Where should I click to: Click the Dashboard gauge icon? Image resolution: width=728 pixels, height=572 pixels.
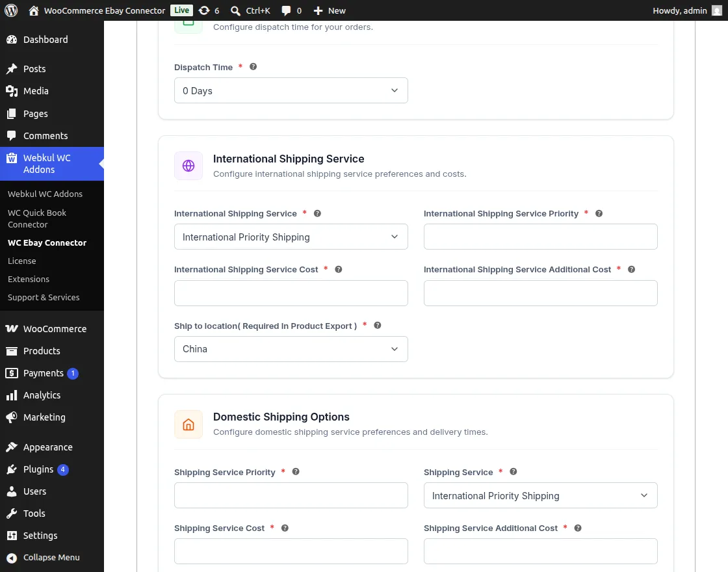[12, 40]
